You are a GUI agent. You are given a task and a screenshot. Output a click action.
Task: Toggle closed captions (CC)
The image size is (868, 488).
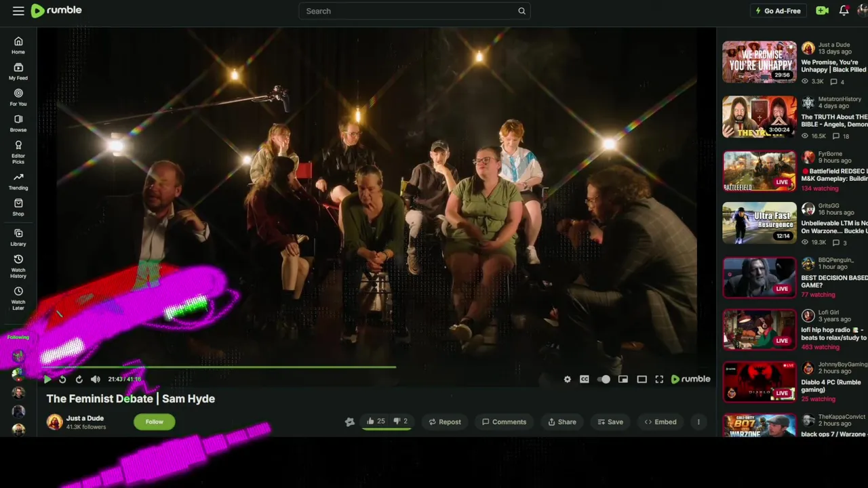585,380
